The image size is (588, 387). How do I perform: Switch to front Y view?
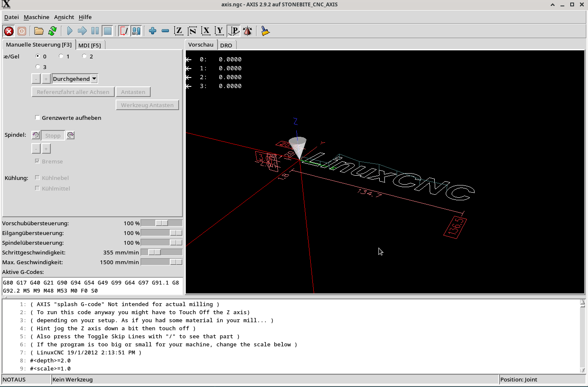[x=219, y=31]
